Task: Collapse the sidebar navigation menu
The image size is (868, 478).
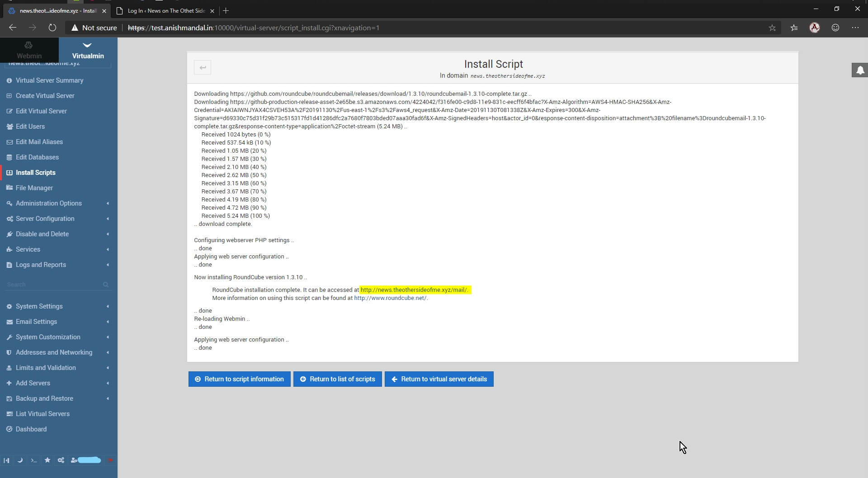Action: 6,460
